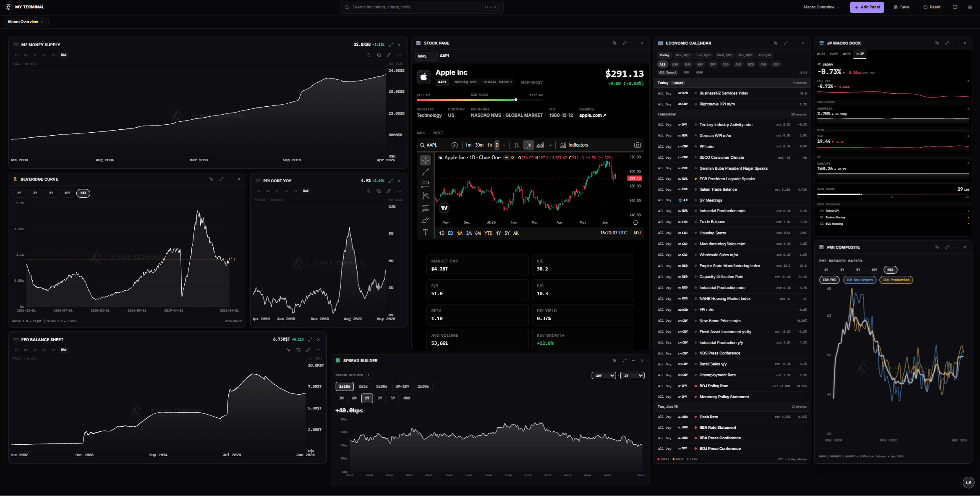Open the Macro Overview workspace dropdown
The width and height of the screenshot is (980, 496).
pos(821,7)
